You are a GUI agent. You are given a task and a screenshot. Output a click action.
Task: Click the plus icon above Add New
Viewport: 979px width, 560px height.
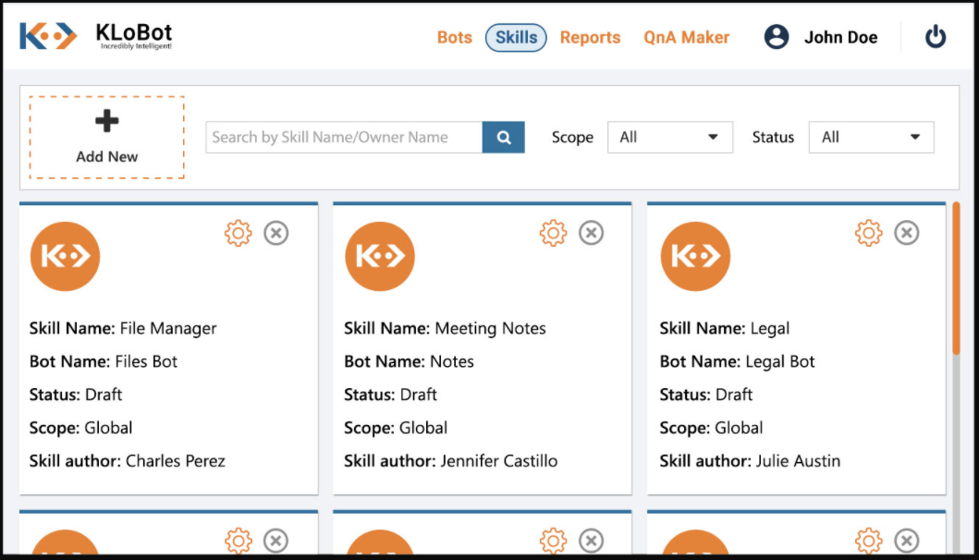coord(106,121)
